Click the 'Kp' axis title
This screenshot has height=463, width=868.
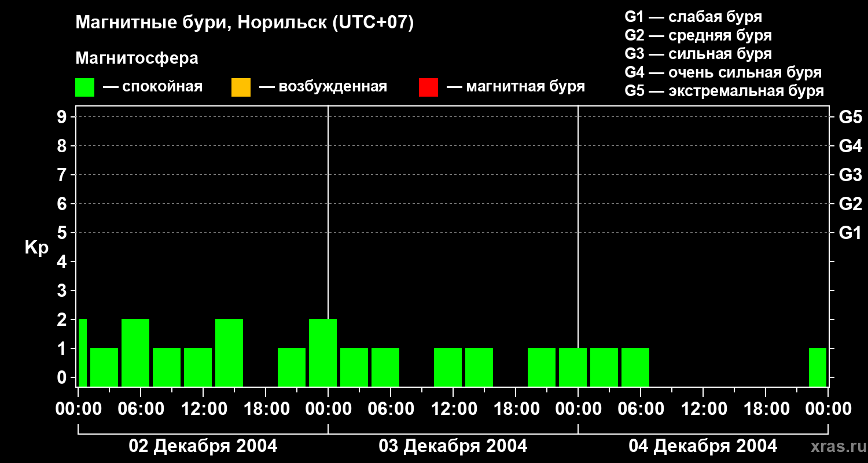pyautogui.click(x=37, y=248)
